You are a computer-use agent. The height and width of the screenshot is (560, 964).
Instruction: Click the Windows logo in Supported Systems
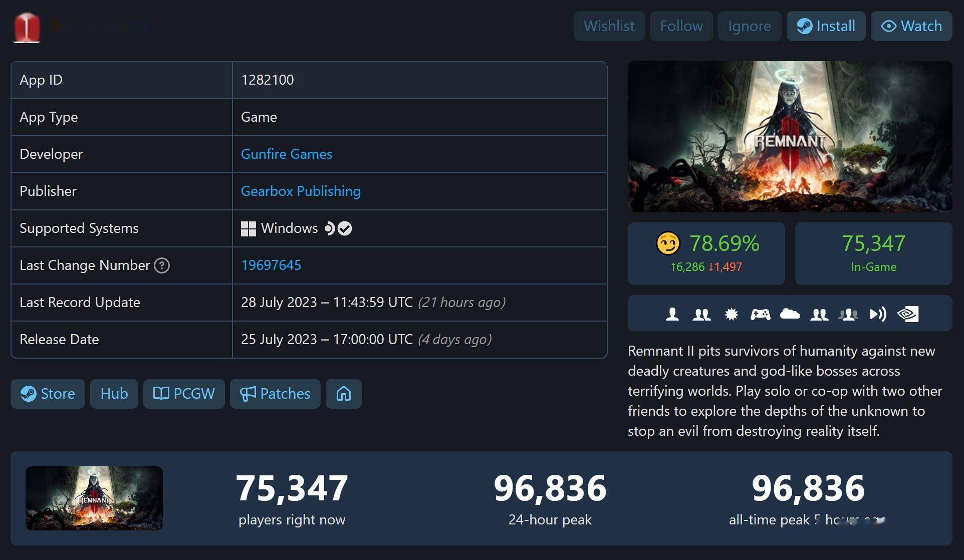click(x=248, y=229)
